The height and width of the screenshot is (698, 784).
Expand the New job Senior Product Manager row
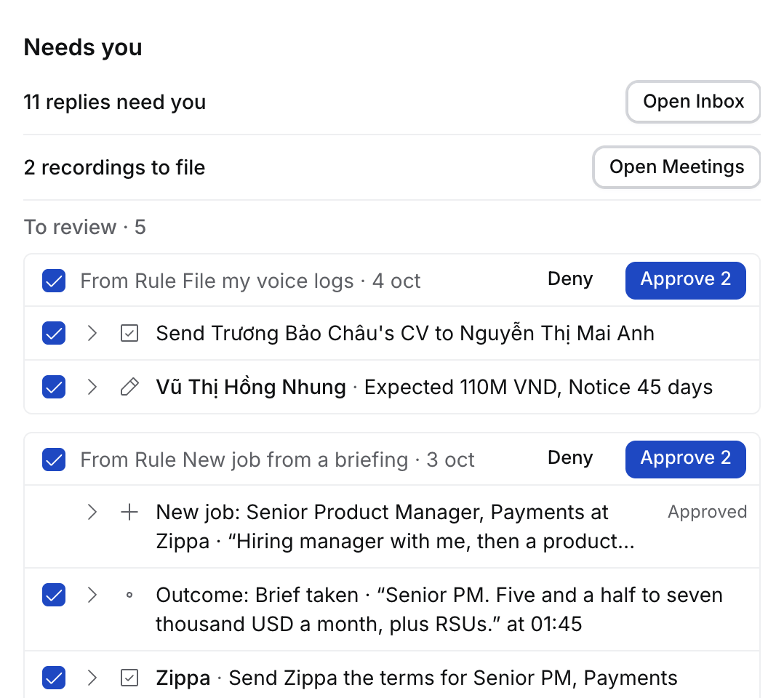(92, 512)
